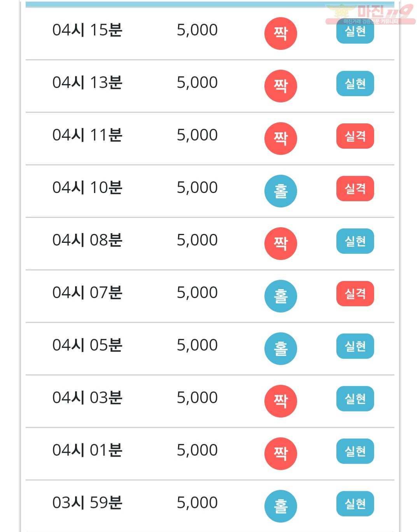Click the red 짝 circle for 04시 13분
This screenshot has width=420, height=532.
(x=280, y=86)
